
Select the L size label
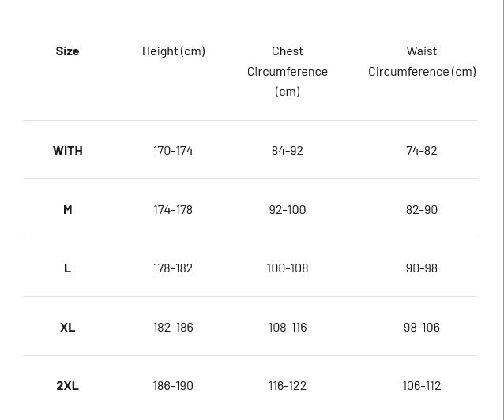67,268
